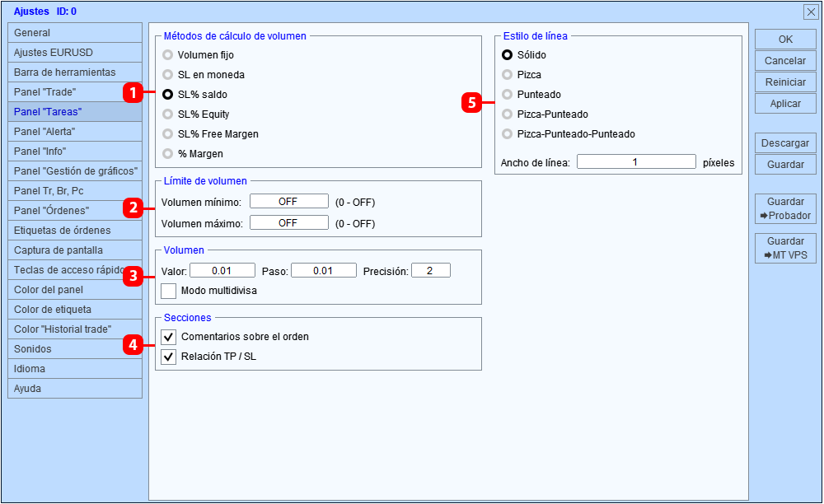Viewport: 824px width, 504px height.
Task: Select Punteado line style
Action: (507, 95)
